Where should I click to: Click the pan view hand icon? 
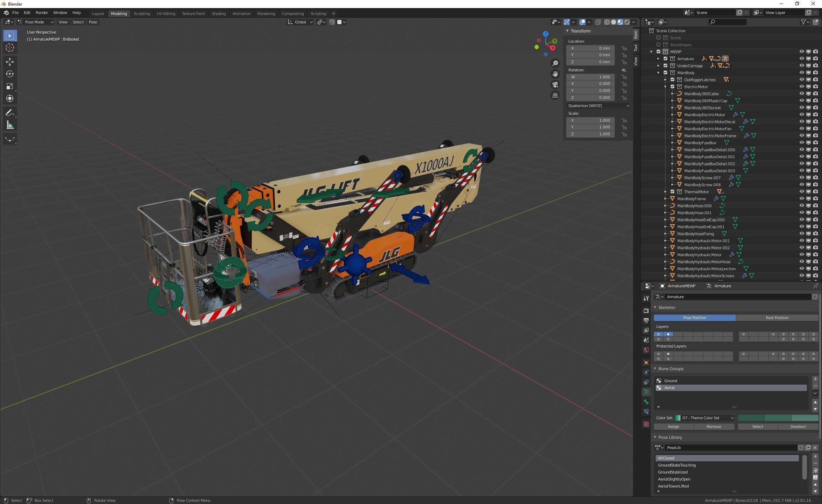coord(555,74)
